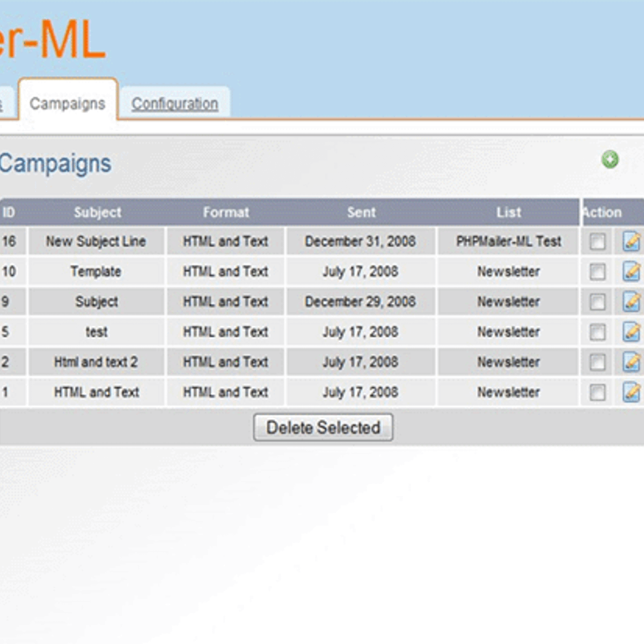Click the Sent column header
Viewport: 644px width, 644px height.
(361, 213)
